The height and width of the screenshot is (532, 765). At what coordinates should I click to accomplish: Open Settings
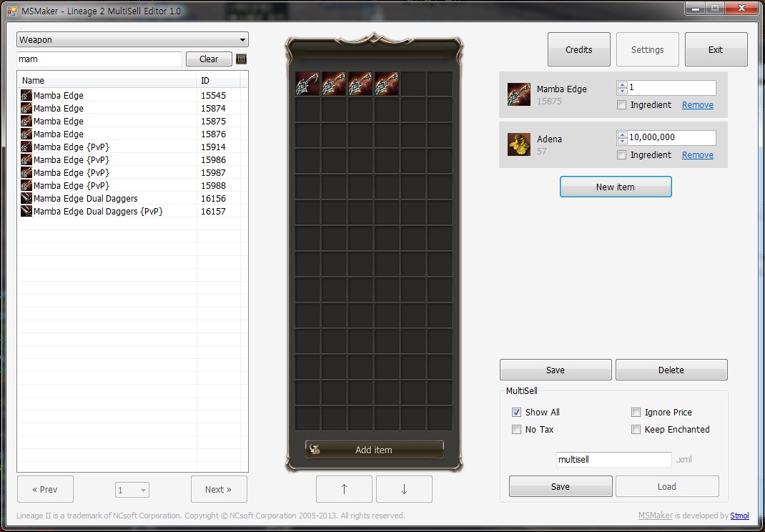(x=648, y=49)
